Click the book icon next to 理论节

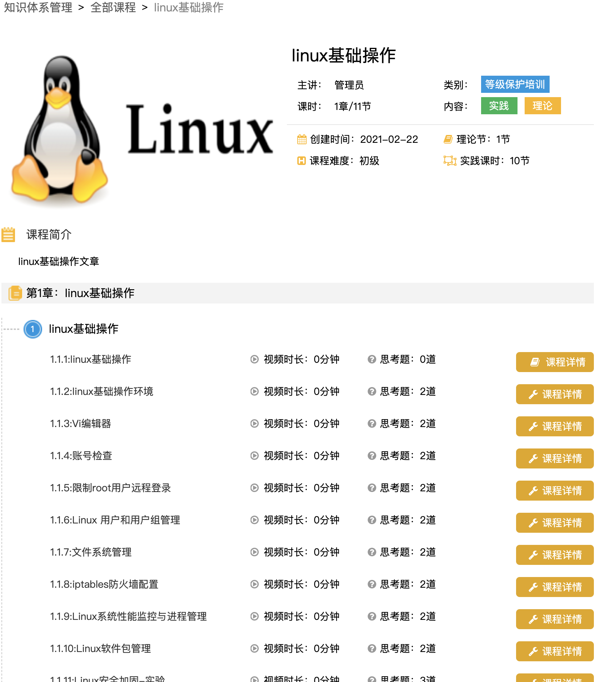coord(448,139)
